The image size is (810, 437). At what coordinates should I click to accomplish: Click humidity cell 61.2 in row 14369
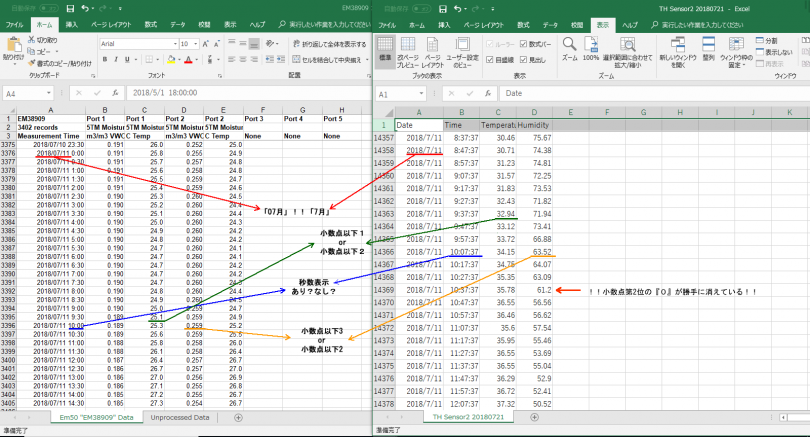point(534,290)
